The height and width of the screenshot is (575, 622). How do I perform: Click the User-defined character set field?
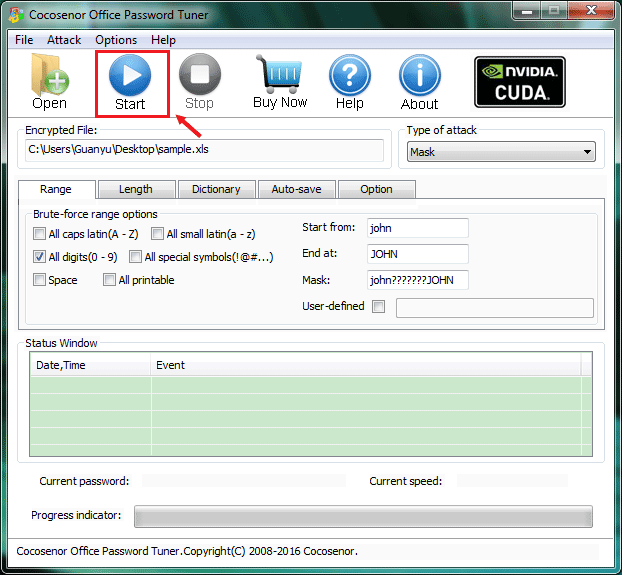[x=495, y=308]
